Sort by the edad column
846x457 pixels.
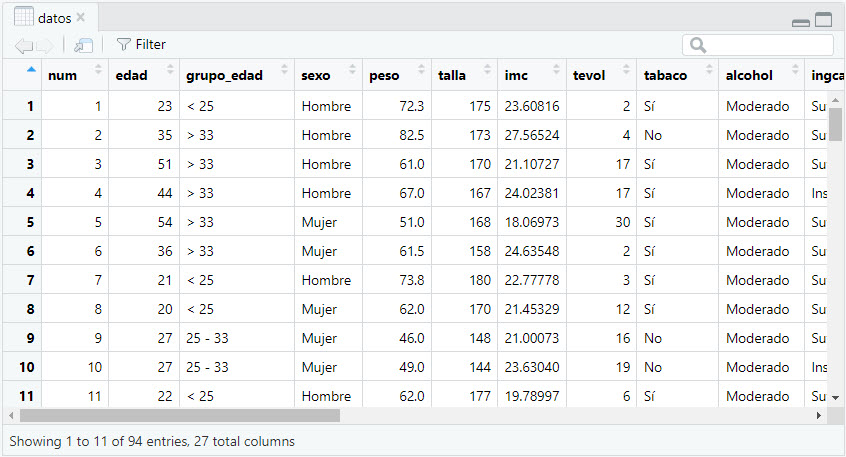coord(132,75)
